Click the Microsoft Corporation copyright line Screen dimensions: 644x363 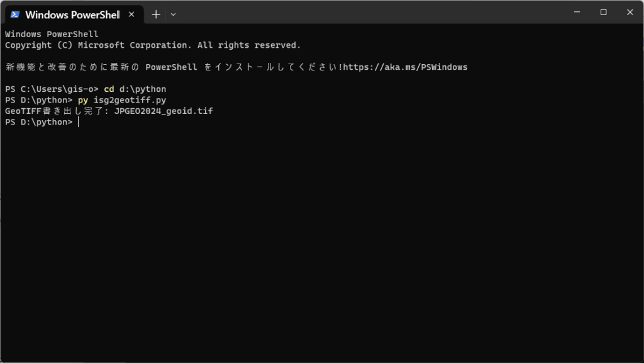pos(153,45)
